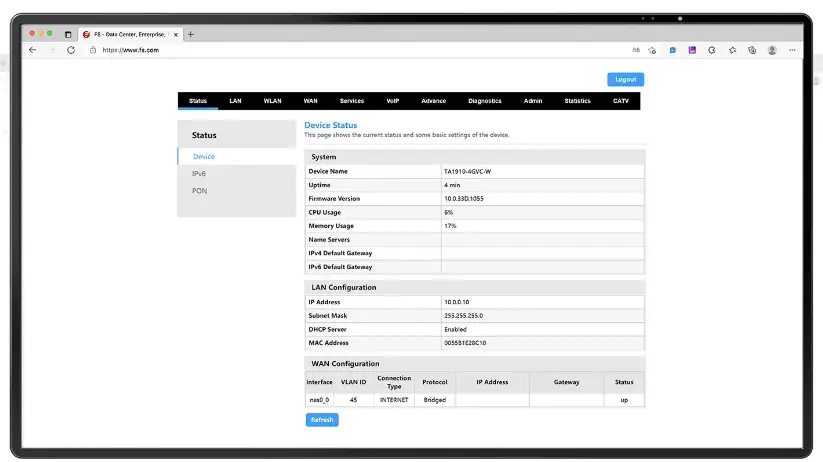The width and height of the screenshot is (823, 462).
Task: Open the tab actions icon beside the tab
Action: tap(68, 34)
